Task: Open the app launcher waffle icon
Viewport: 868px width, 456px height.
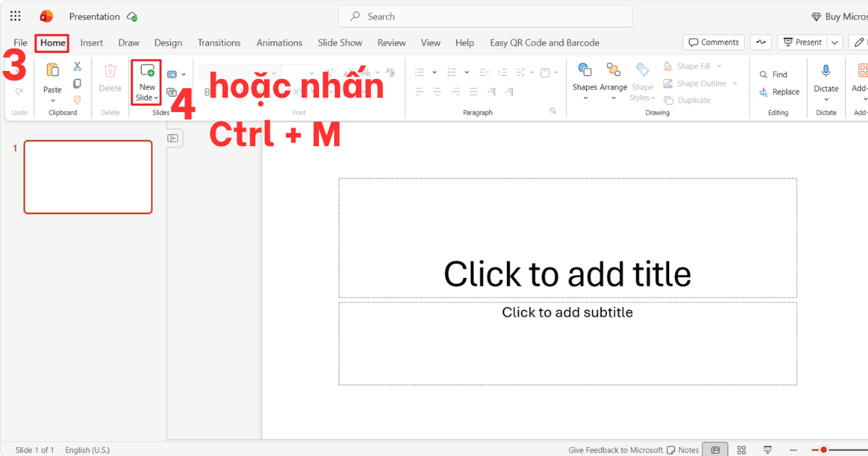Action: tap(15, 16)
